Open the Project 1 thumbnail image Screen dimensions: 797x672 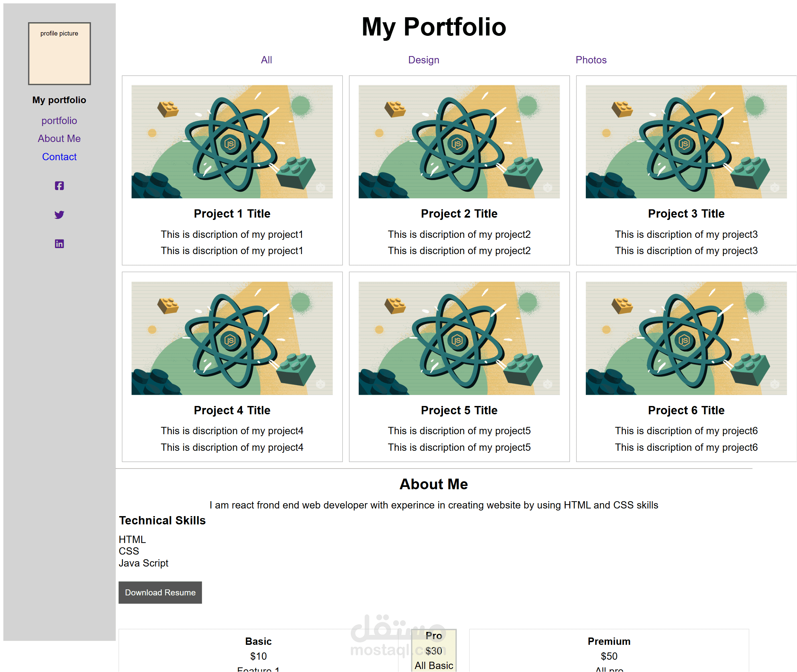pos(232,141)
